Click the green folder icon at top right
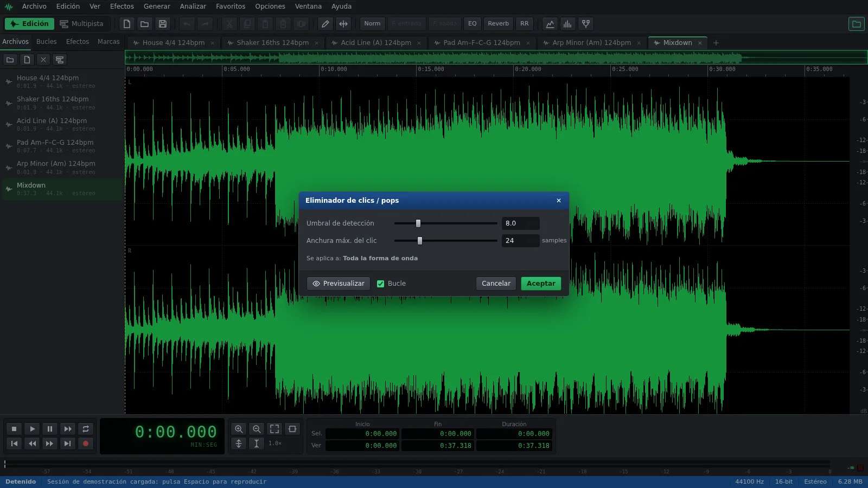 pyautogui.click(x=857, y=24)
